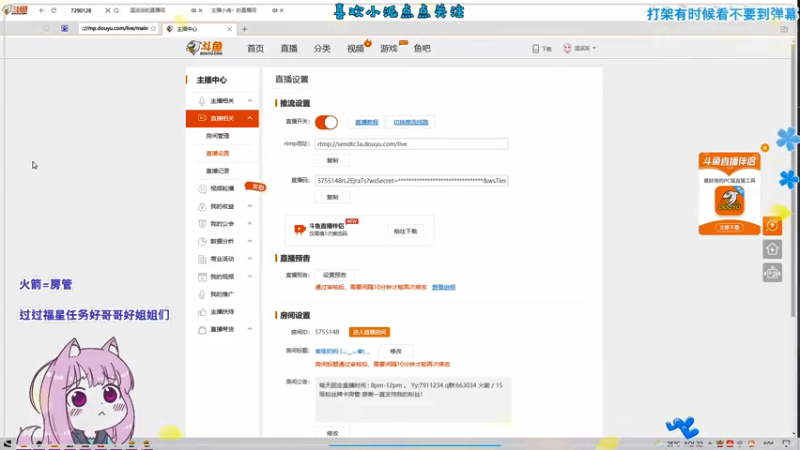The height and width of the screenshot is (450, 800).
Task: Click browser back arrow
Action: click(x=42, y=10)
